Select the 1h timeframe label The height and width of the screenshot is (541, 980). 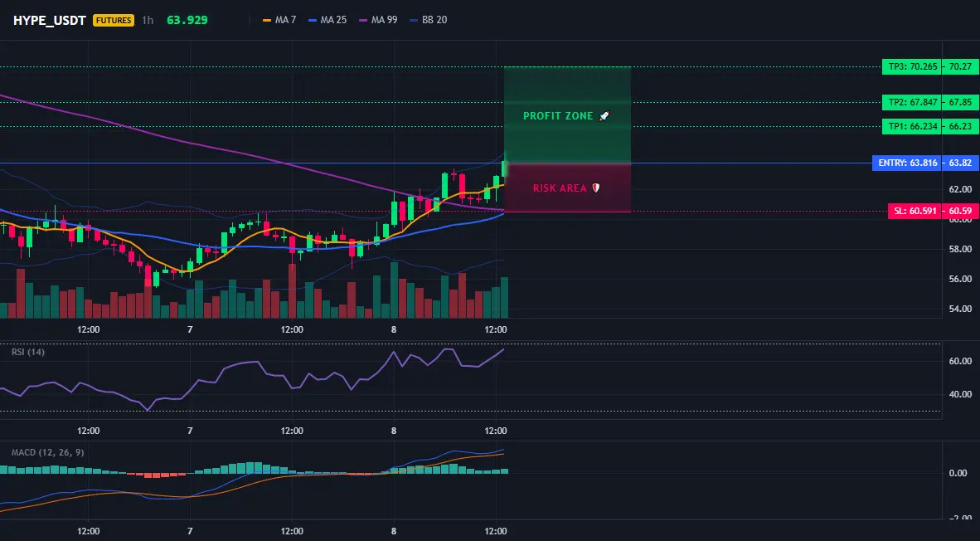point(148,20)
